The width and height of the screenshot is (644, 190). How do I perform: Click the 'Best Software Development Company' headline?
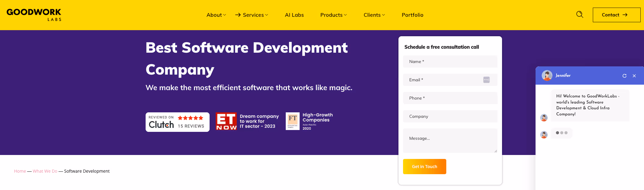247,58
